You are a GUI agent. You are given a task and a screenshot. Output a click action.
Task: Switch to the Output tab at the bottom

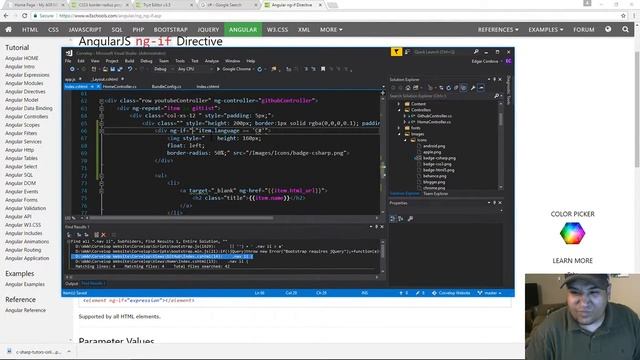[71, 283]
